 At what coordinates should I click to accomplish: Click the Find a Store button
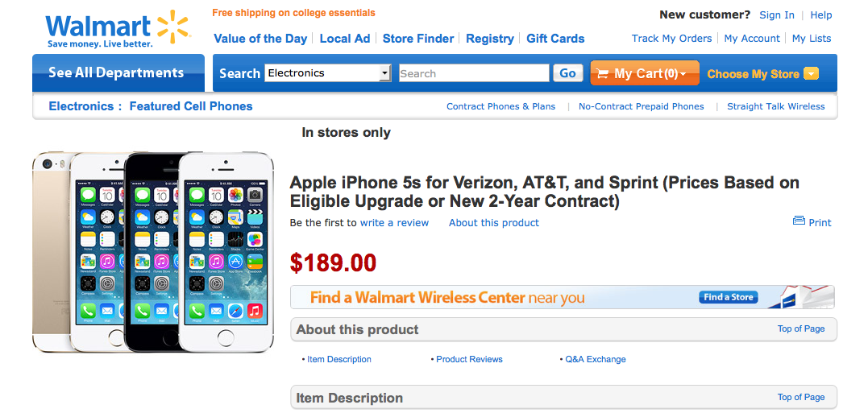pyautogui.click(x=729, y=297)
